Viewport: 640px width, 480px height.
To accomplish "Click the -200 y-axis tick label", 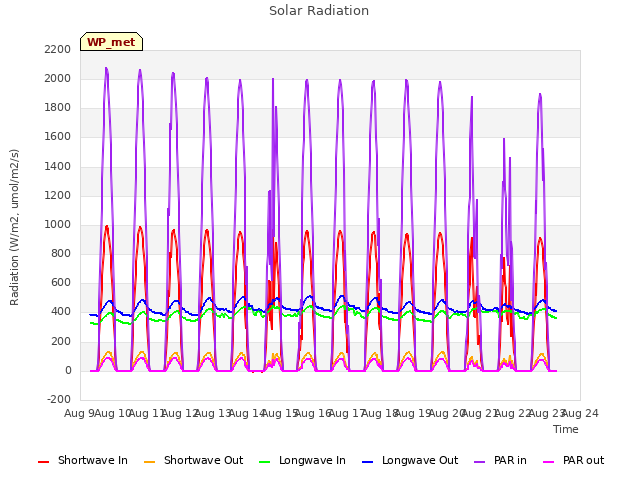I will click(59, 400).
